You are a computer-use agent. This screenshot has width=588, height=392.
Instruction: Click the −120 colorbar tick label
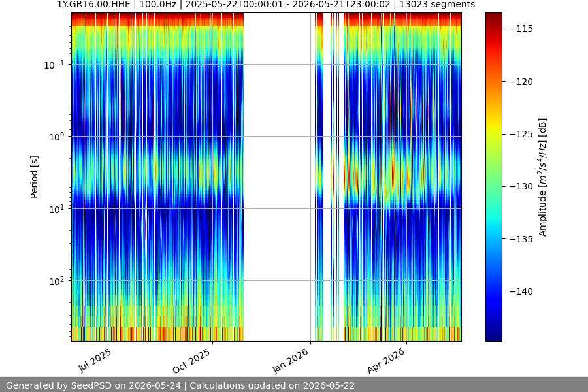(521, 82)
